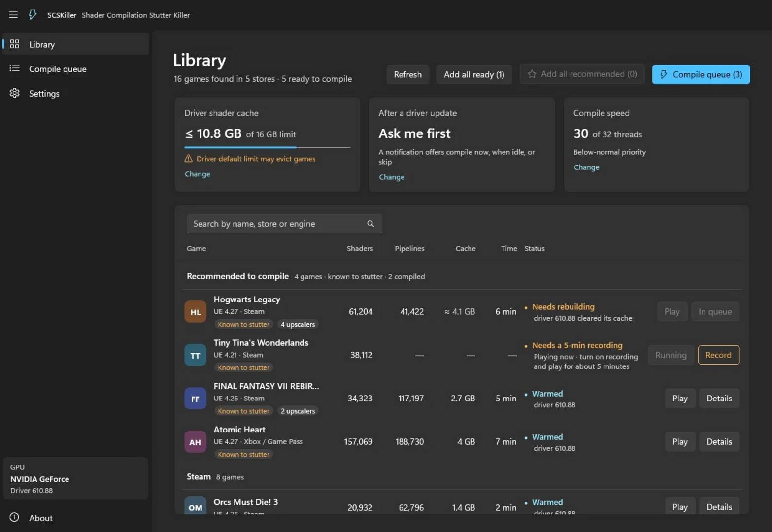This screenshot has width=772, height=532.
Task: Open the Library page in sidebar
Action: (x=76, y=44)
